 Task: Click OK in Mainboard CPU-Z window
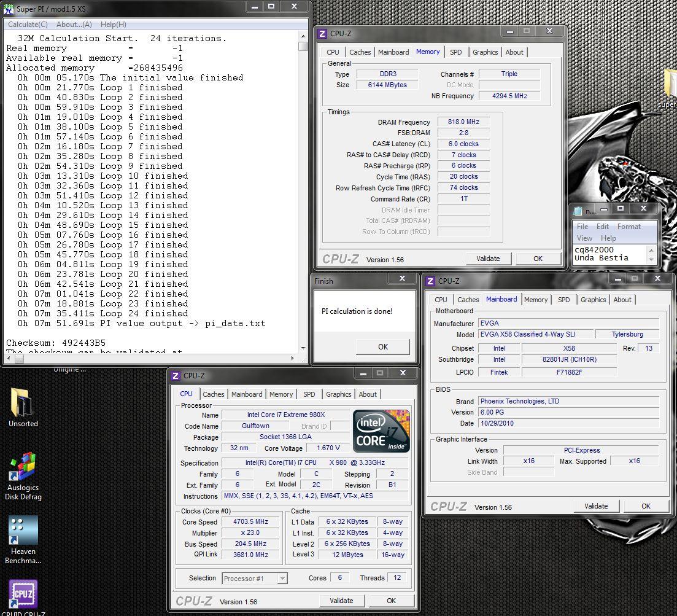(x=646, y=506)
